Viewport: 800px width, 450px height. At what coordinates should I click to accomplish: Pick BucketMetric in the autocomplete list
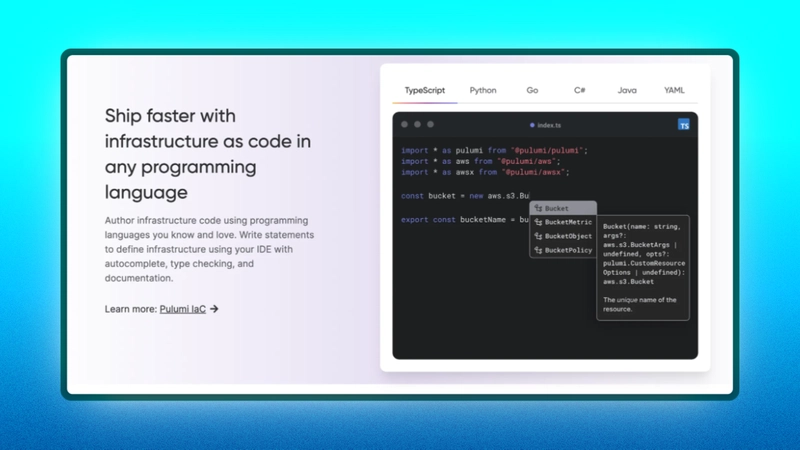pyautogui.click(x=568, y=222)
